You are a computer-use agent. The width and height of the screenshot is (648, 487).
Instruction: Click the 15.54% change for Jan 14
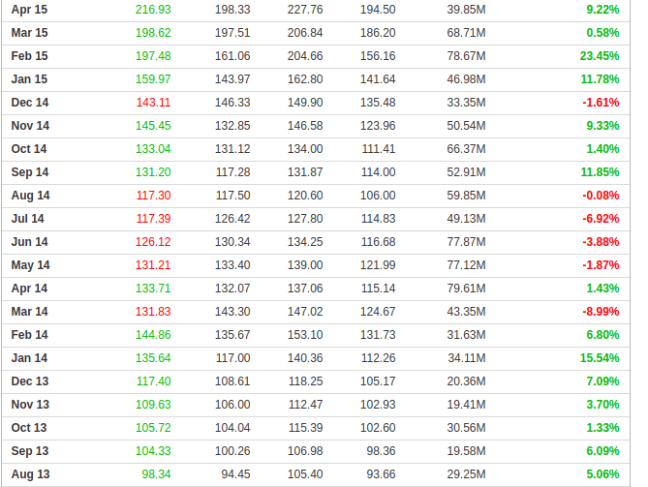point(598,358)
